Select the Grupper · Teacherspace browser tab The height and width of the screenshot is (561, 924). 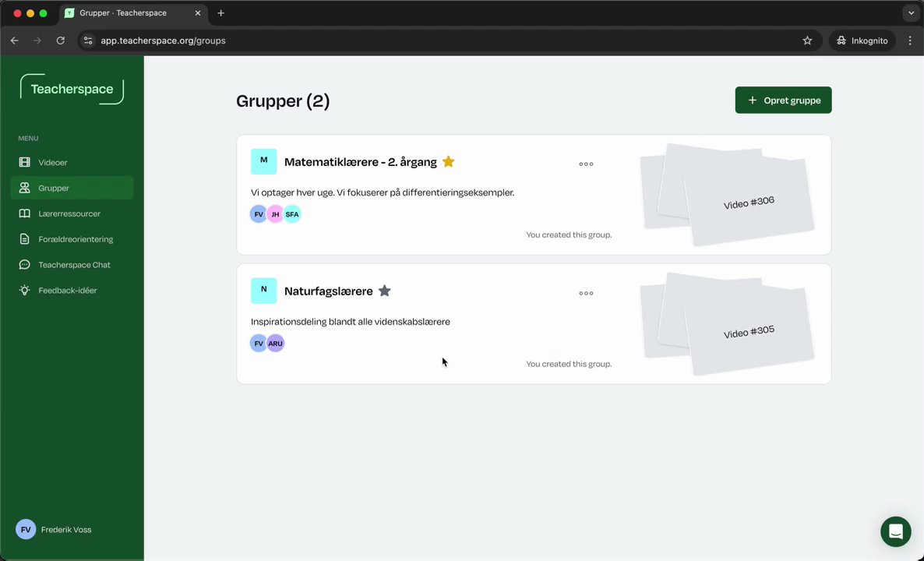(133, 13)
